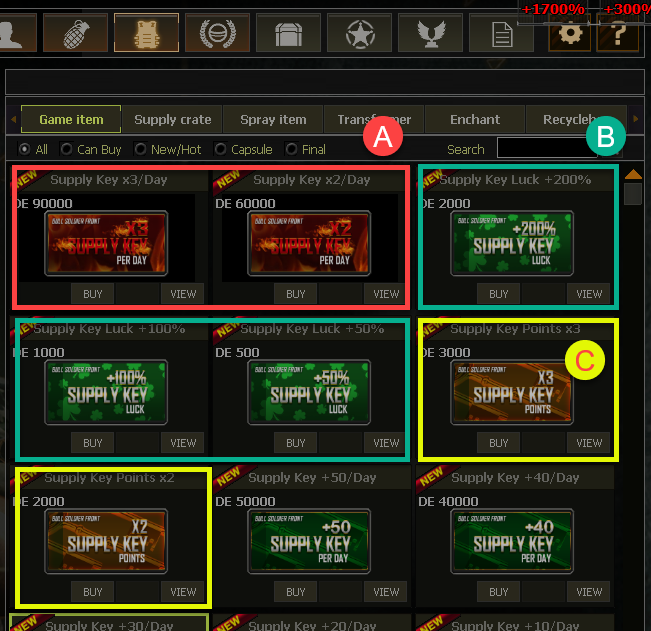651x631 pixels.
Task: View Supply Key Luck +100% details
Action: [183, 443]
